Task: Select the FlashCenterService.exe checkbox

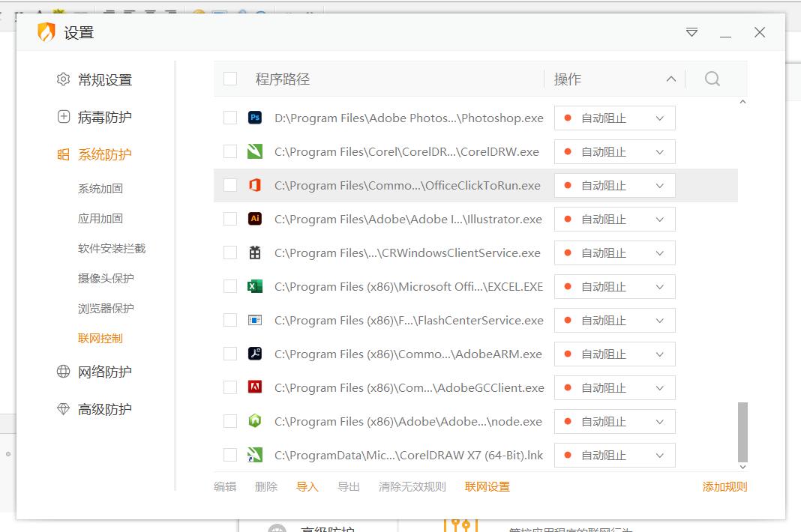Action: (230, 320)
